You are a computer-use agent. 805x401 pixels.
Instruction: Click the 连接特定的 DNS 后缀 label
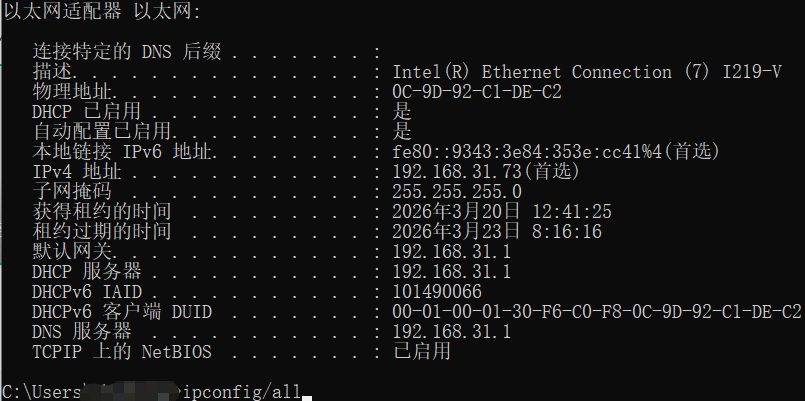126,52
